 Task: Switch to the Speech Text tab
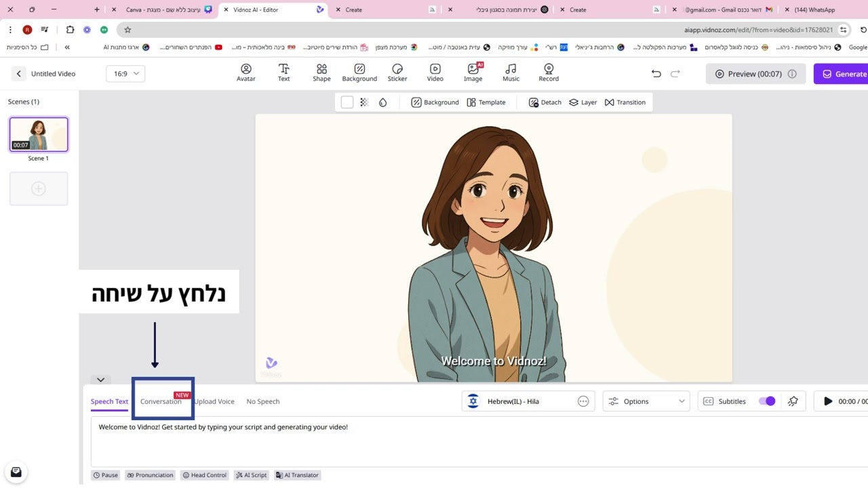109,401
